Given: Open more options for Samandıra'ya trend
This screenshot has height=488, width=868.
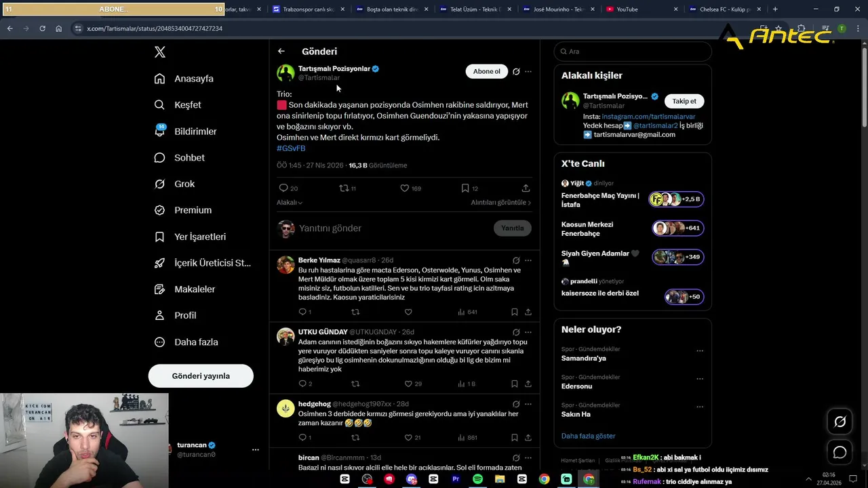Looking at the screenshot, I should coord(700,351).
